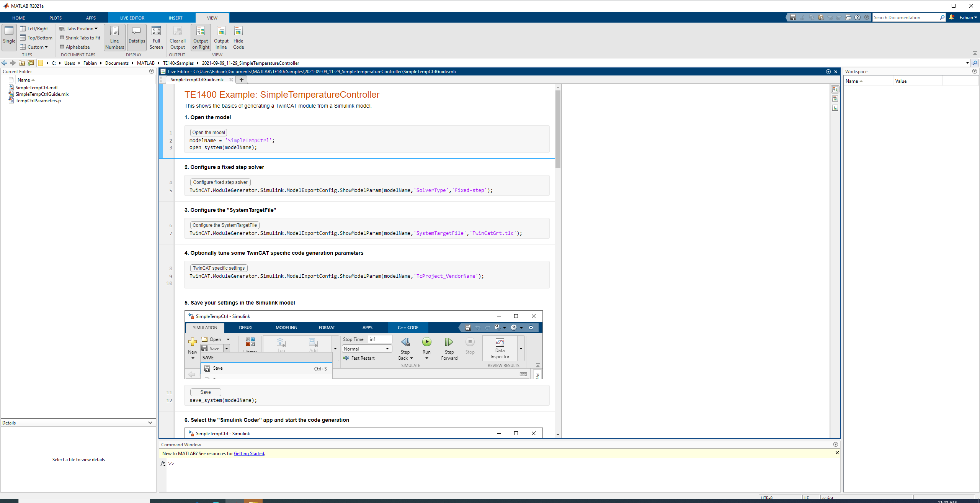Select the SimpleTempCtrlGuide.mlx document tab
The height and width of the screenshot is (503, 980).
pos(197,80)
